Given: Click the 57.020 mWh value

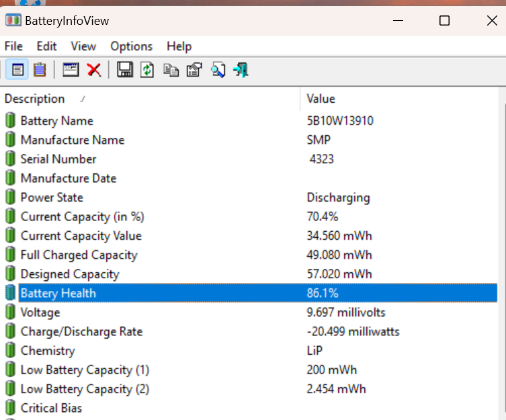Looking at the screenshot, I should pos(339,274).
